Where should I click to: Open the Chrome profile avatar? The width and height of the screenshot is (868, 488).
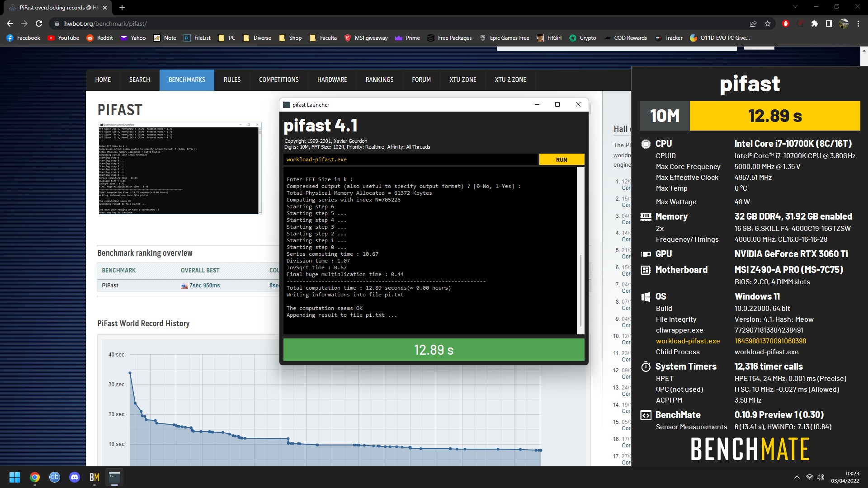pyautogui.click(x=844, y=23)
